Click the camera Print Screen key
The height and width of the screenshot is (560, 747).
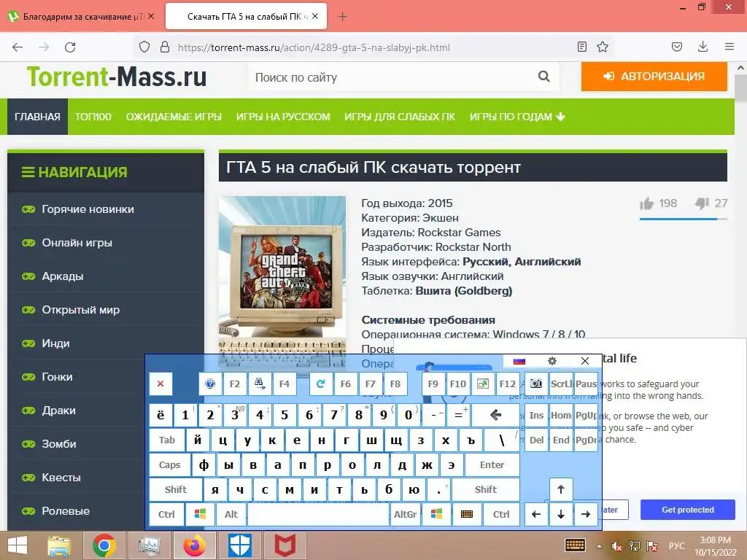pyautogui.click(x=536, y=384)
